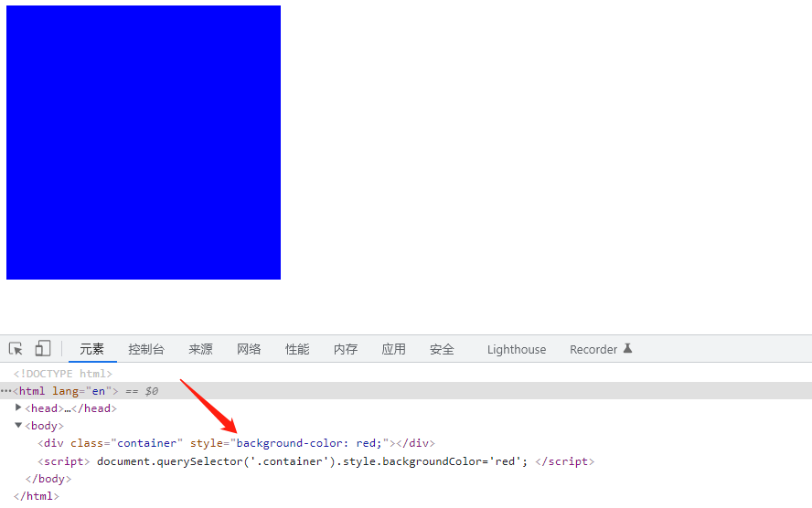
Task: Select the 内存 tab
Action: (346, 349)
